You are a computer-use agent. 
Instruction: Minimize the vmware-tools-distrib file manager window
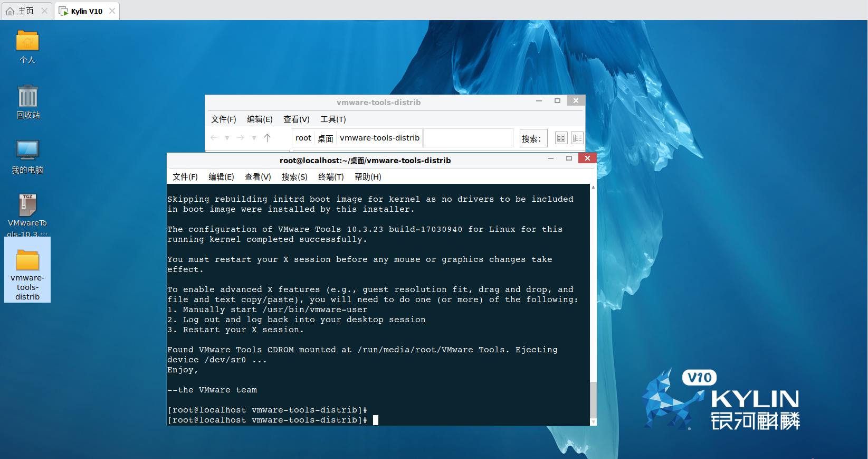(x=539, y=101)
